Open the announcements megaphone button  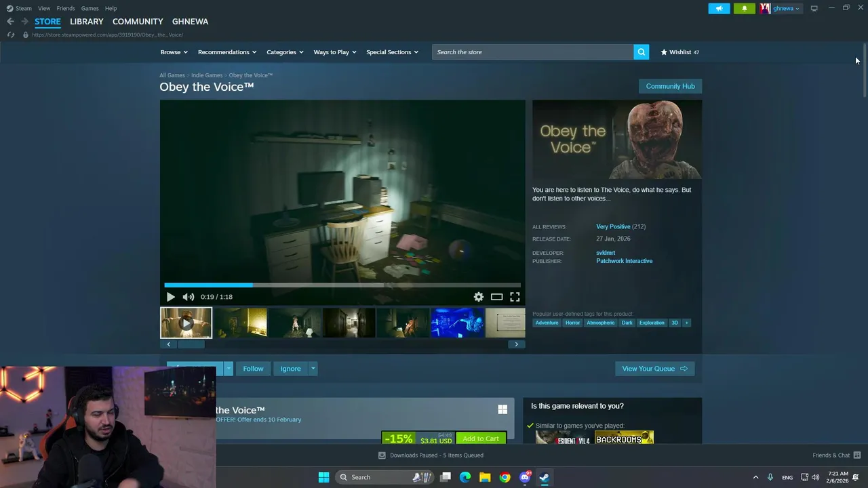(719, 8)
